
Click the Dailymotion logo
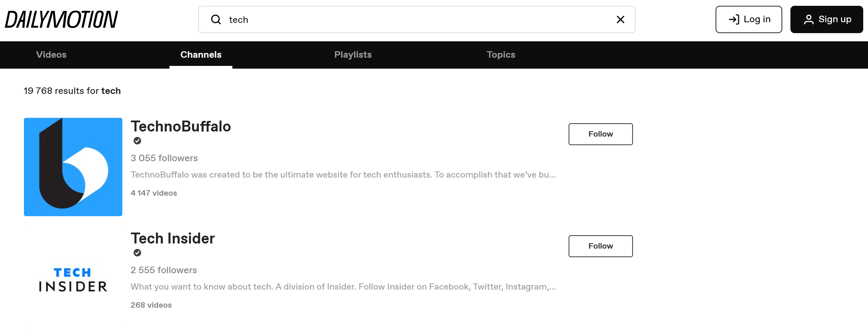point(61,19)
